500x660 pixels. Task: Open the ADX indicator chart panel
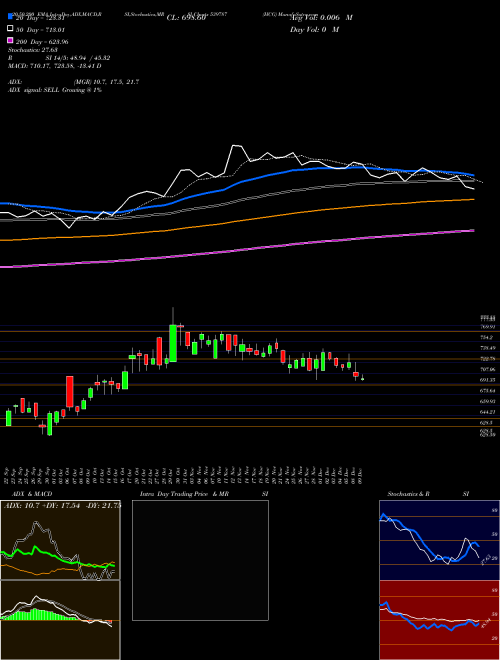click(x=60, y=540)
